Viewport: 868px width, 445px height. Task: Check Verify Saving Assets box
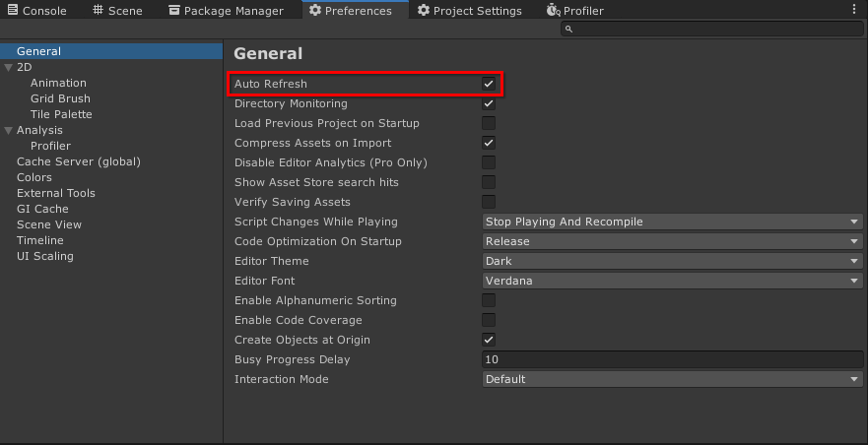tap(489, 202)
